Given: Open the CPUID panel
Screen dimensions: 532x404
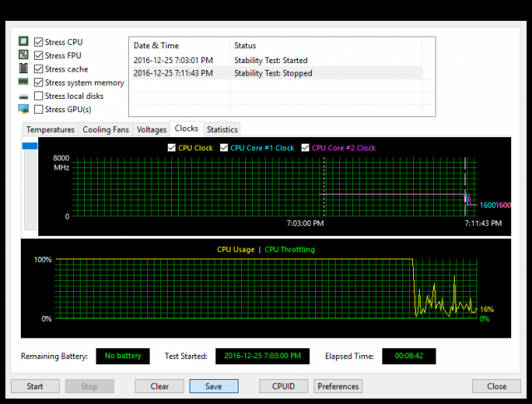Looking at the screenshot, I should tap(283, 387).
